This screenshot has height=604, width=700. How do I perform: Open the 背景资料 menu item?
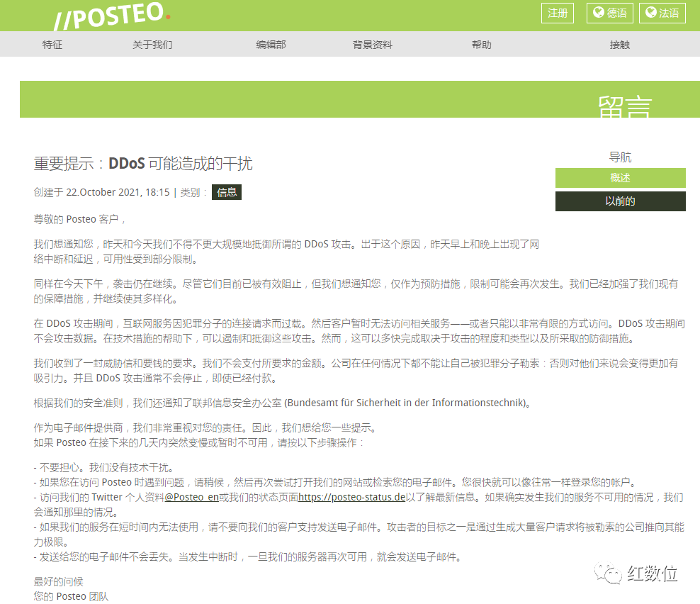tap(373, 45)
